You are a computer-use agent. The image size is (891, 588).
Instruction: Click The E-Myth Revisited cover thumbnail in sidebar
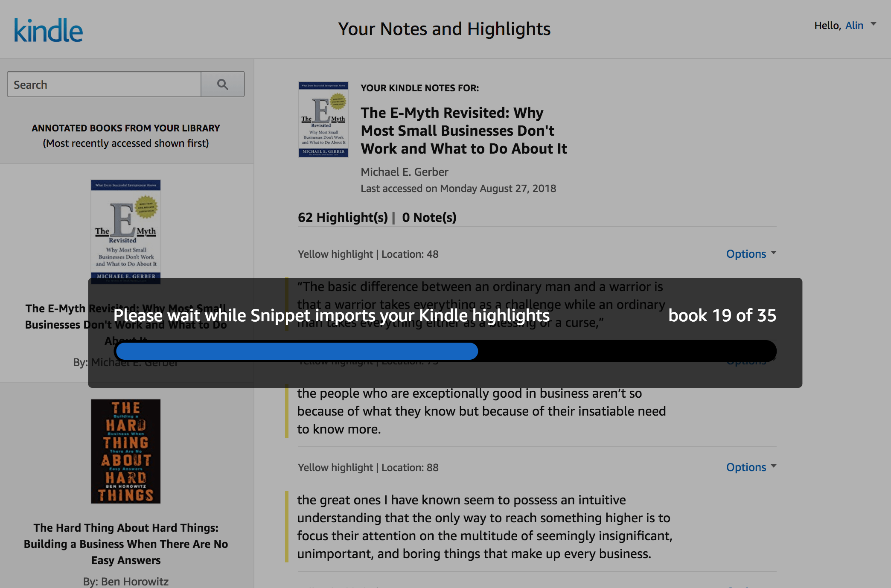(126, 233)
